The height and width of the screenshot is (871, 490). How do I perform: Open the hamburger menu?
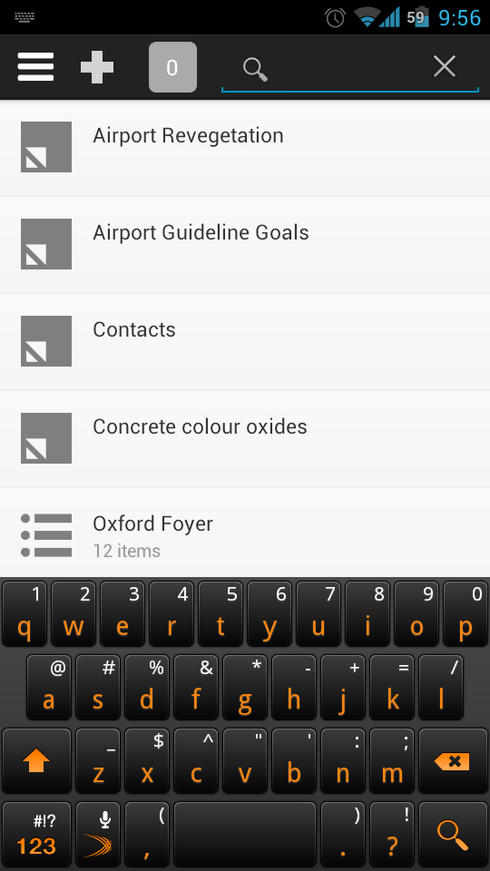click(x=36, y=67)
